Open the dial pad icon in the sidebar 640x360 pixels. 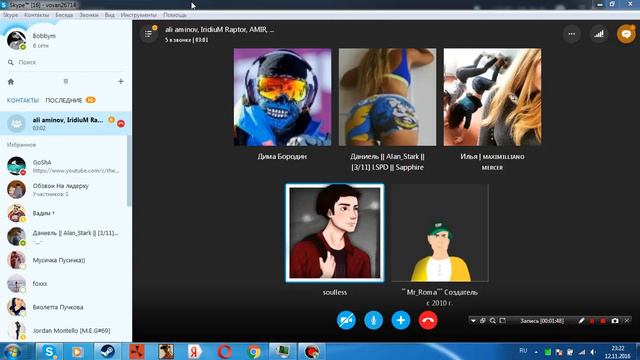pyautogui.click(x=66, y=82)
